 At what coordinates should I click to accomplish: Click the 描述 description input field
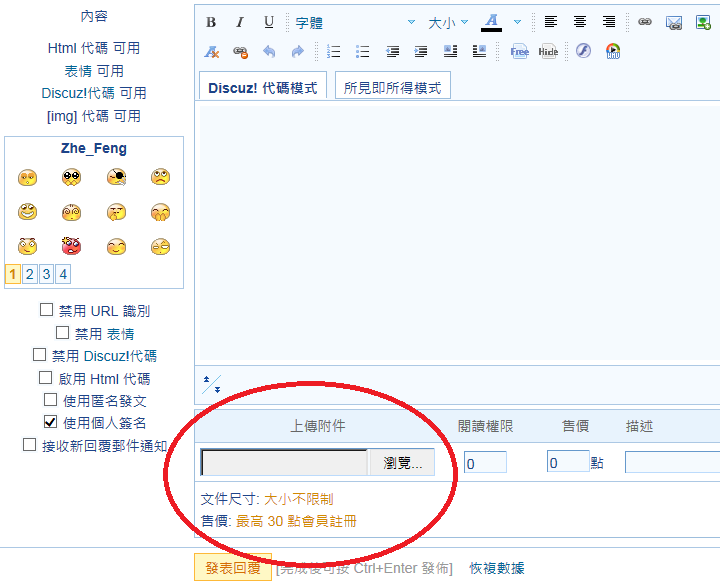coord(672,462)
